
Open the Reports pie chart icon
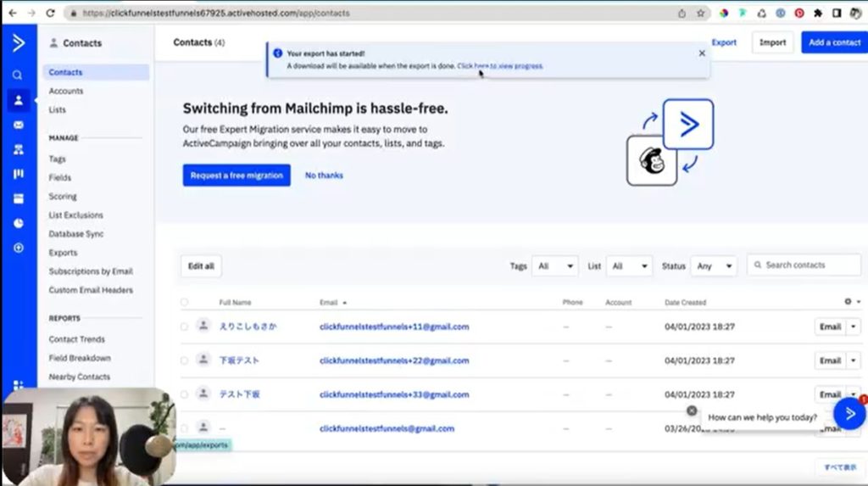click(18, 223)
